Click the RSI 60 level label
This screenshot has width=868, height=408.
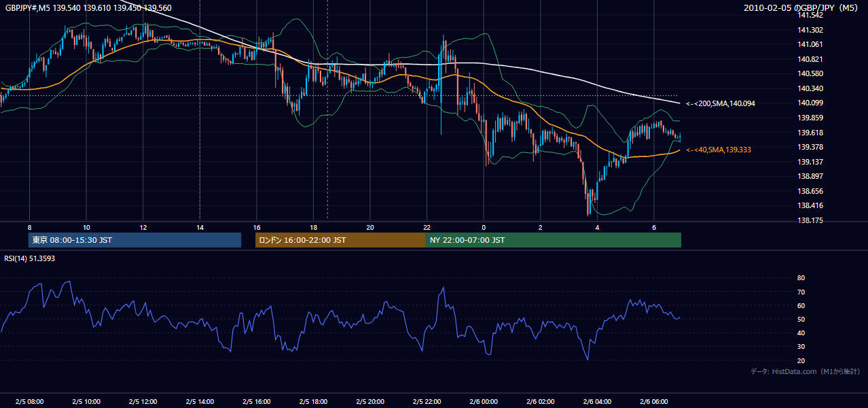tap(801, 305)
